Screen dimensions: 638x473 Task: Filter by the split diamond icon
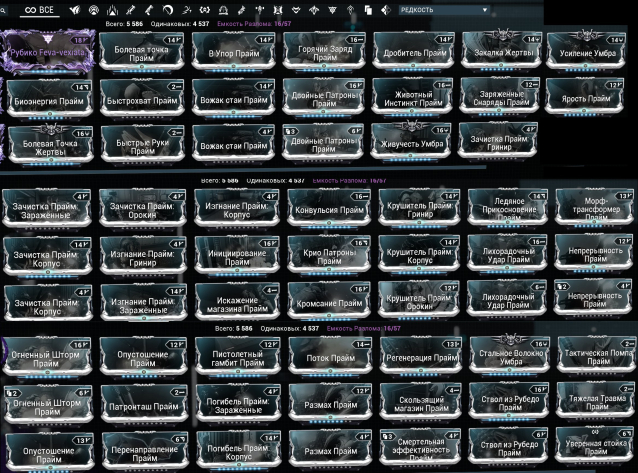pyautogui.click(x=386, y=10)
